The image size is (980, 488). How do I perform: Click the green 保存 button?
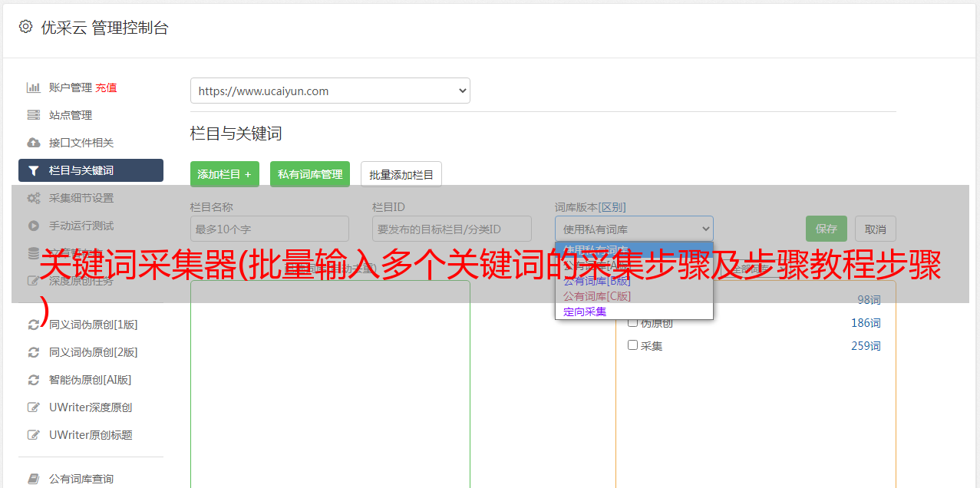click(827, 229)
